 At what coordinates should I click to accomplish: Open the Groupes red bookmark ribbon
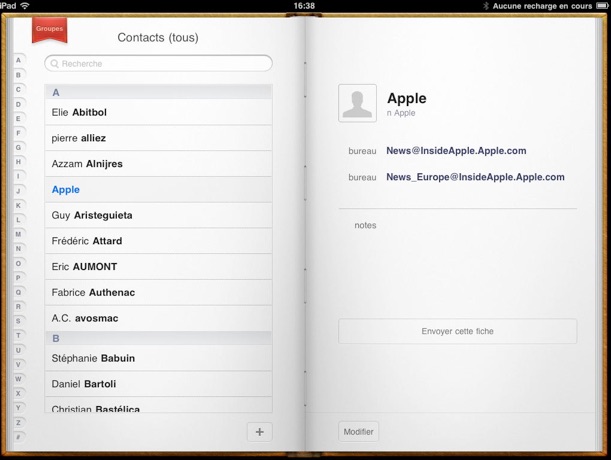(x=49, y=30)
